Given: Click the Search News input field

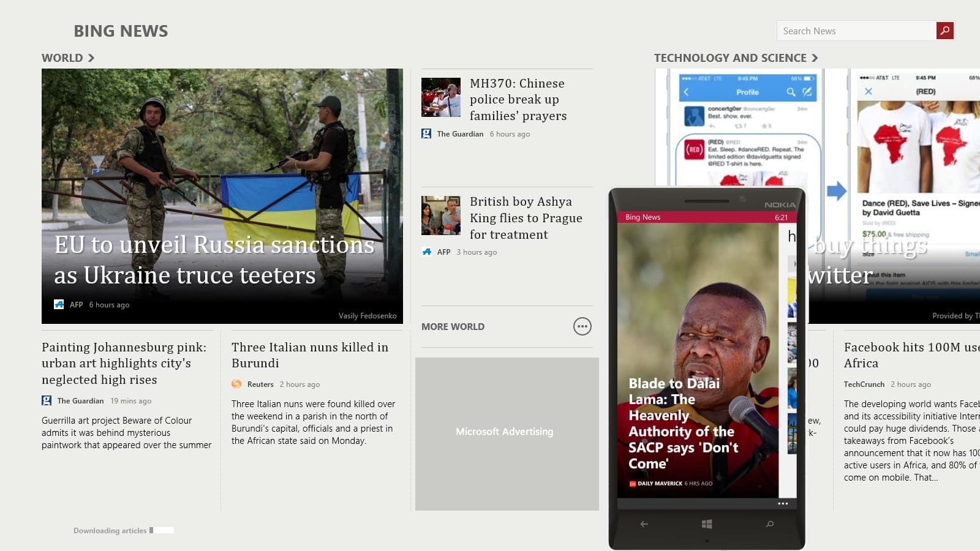Looking at the screenshot, I should click(x=856, y=31).
